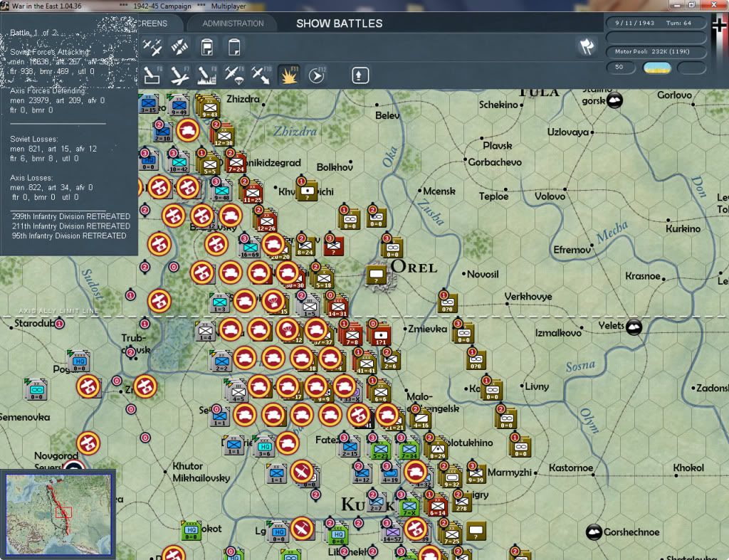
Task: Click the Livny town label on map
Action: [537, 386]
